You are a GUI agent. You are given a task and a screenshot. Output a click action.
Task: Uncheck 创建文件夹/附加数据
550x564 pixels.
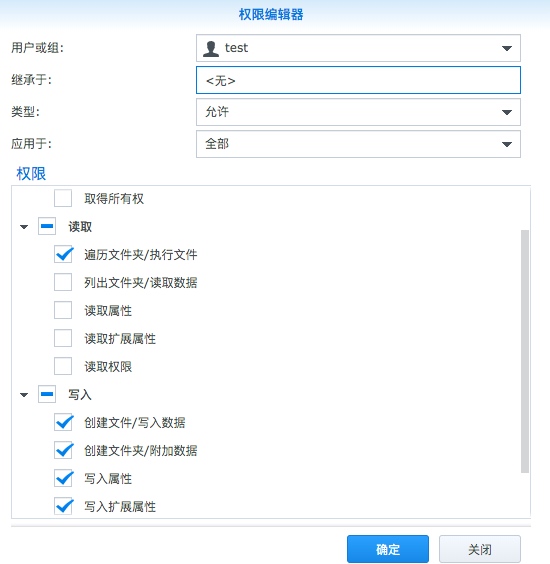pyautogui.click(x=63, y=450)
